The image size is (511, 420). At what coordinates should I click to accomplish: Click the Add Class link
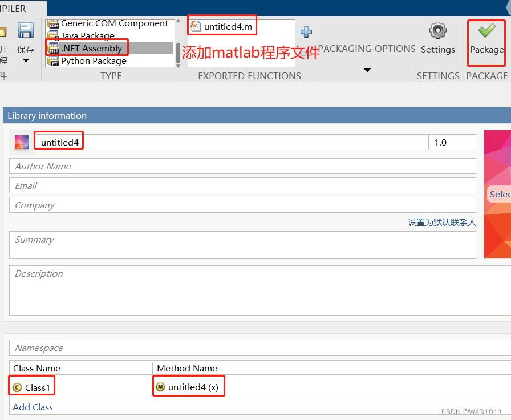pyautogui.click(x=33, y=407)
